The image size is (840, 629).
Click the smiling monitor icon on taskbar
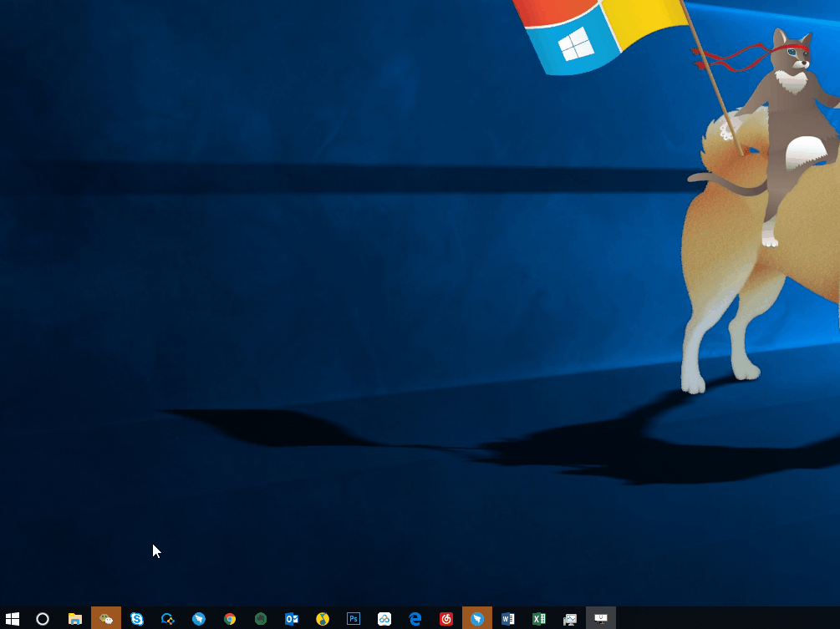pyautogui.click(x=601, y=619)
